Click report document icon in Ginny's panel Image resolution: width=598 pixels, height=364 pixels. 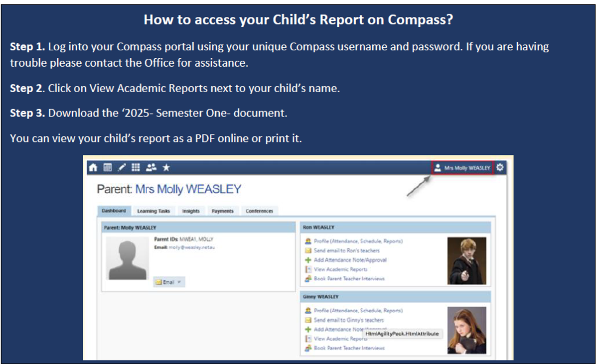[x=308, y=339]
